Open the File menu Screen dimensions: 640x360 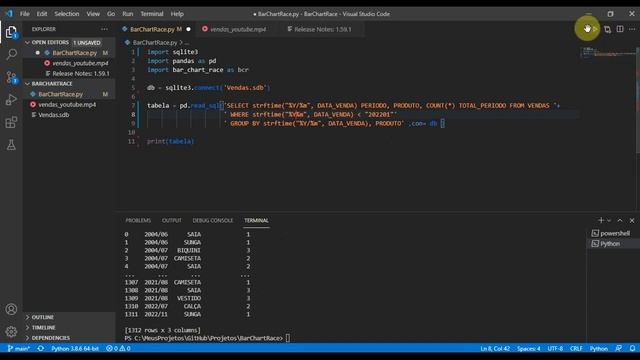click(x=24, y=13)
